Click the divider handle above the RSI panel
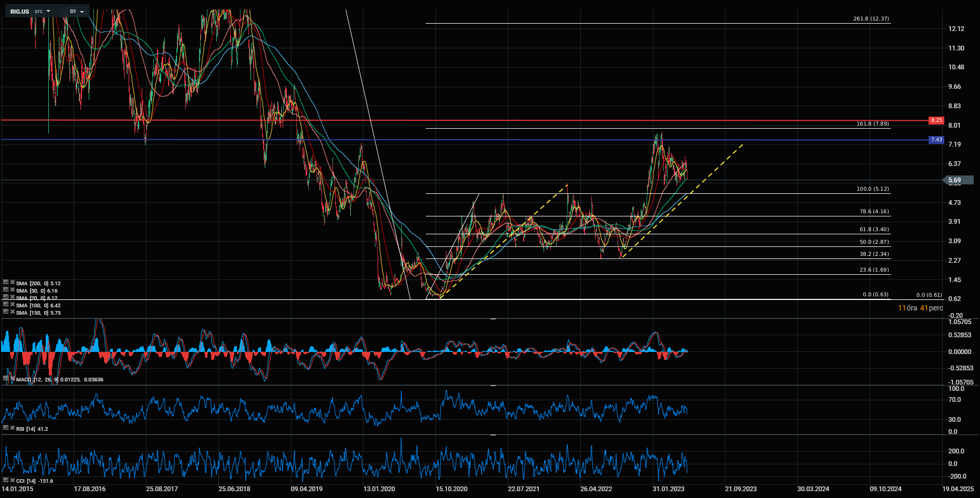The width and height of the screenshot is (980, 498). [493, 386]
